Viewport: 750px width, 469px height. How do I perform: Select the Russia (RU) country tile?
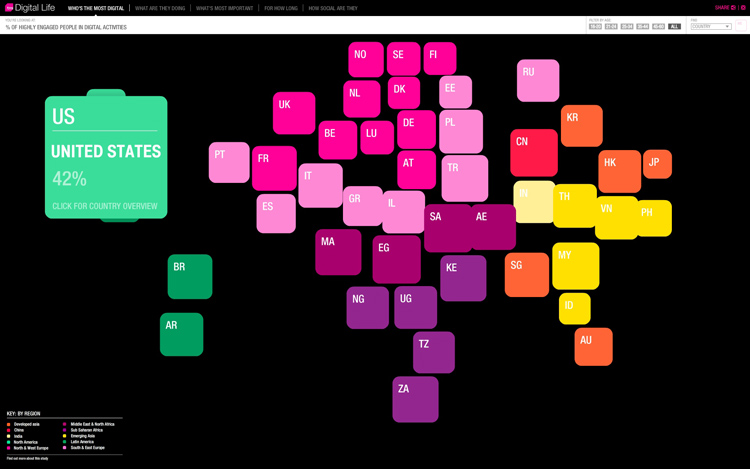click(538, 81)
